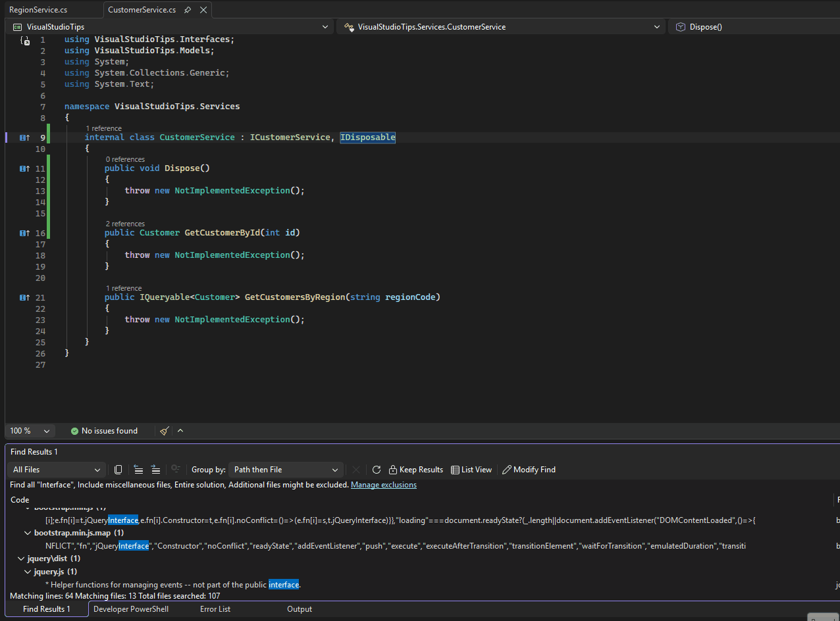Click the greyed-out icon after Expand All

click(x=176, y=470)
